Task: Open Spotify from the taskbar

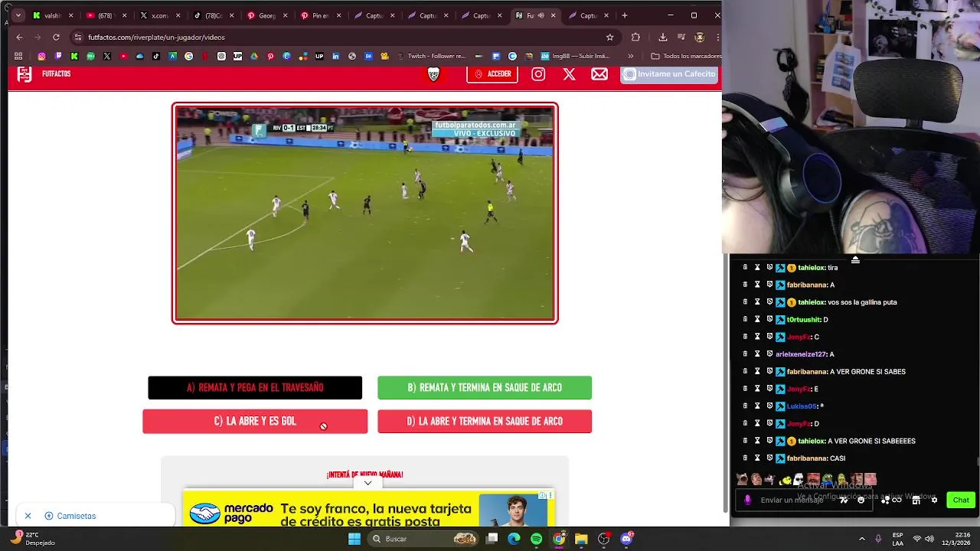Action: pyautogui.click(x=536, y=539)
